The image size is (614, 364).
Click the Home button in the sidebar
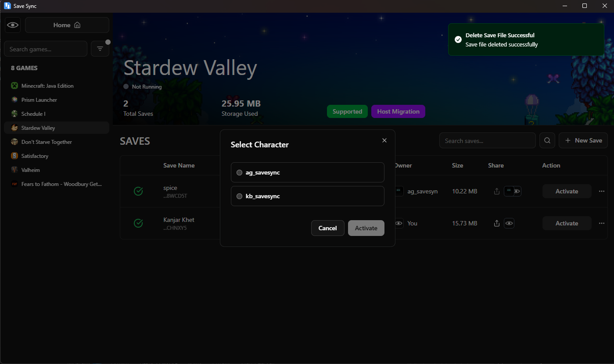coord(67,25)
